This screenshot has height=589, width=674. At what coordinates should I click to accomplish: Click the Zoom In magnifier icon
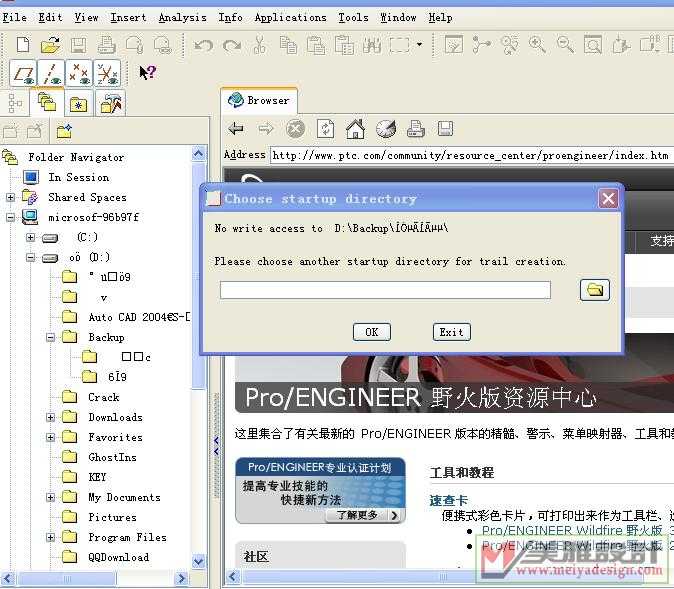537,45
